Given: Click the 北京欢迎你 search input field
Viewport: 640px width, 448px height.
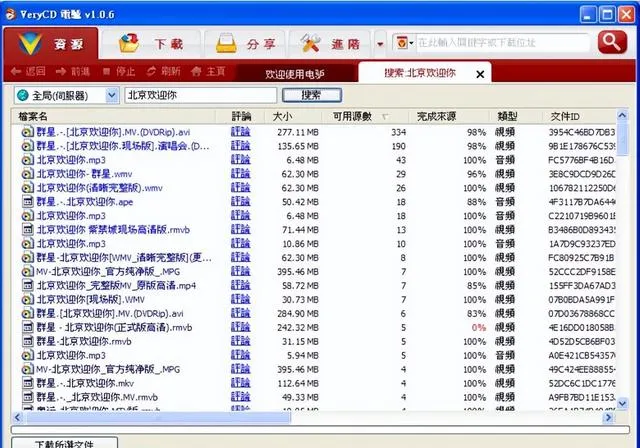Looking at the screenshot, I should click(200, 95).
